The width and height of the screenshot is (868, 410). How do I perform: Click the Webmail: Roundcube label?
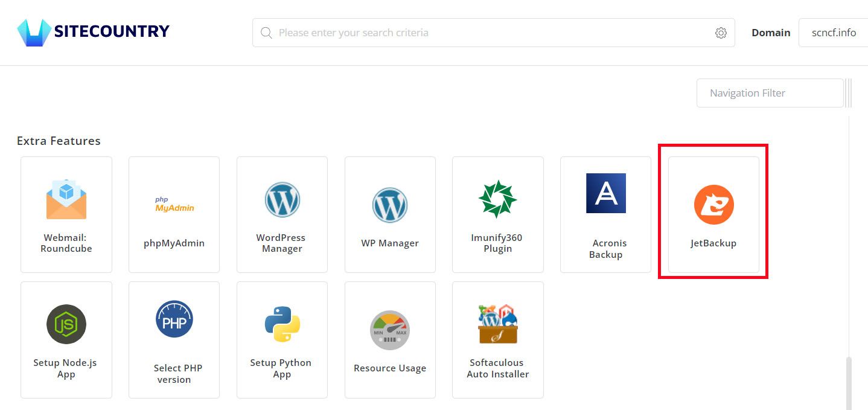pyautogui.click(x=66, y=243)
